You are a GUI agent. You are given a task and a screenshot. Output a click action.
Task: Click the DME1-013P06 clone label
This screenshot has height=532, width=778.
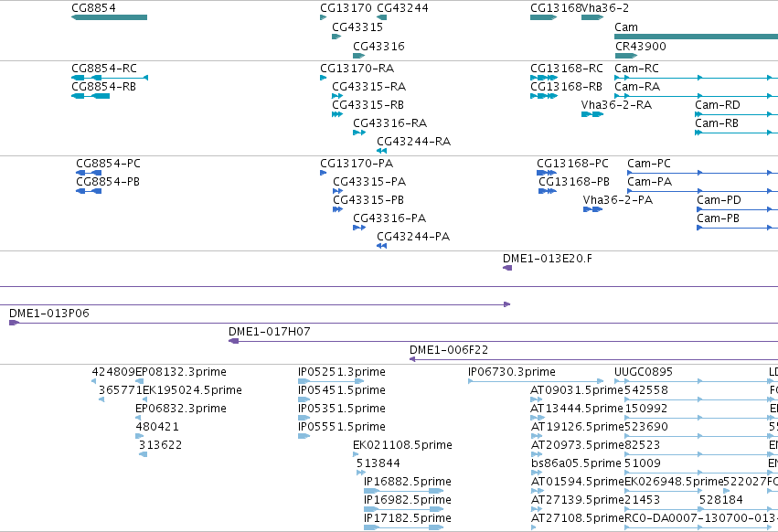pos(49,314)
